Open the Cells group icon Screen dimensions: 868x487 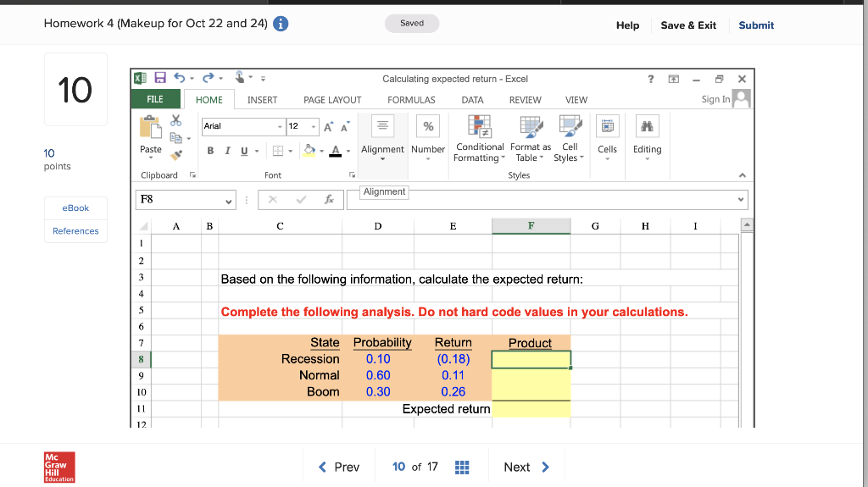point(607,126)
